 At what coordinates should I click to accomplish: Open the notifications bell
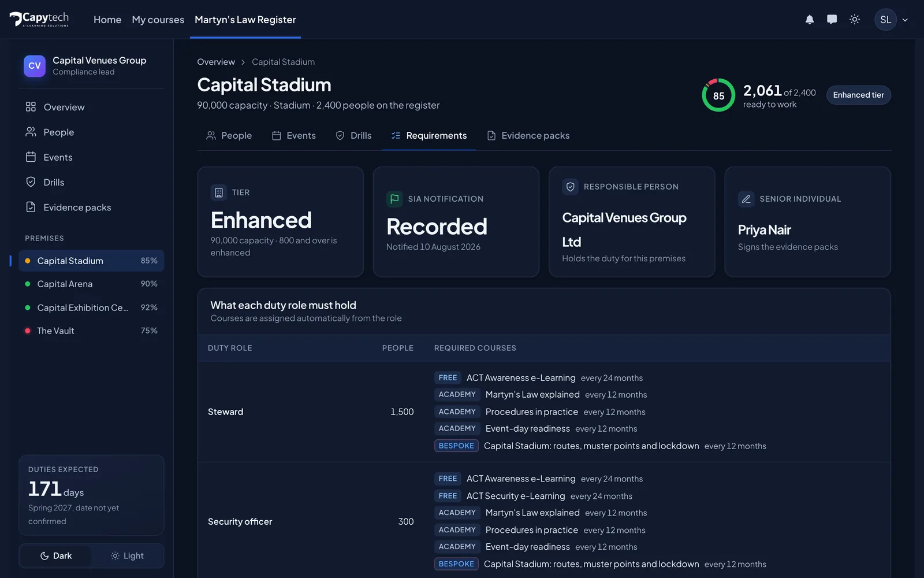tap(810, 20)
